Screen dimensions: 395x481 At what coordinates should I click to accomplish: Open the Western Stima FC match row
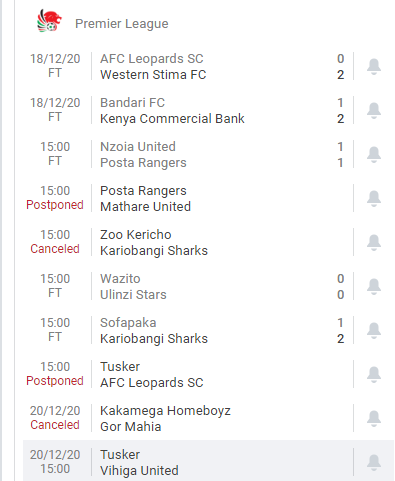point(208,66)
